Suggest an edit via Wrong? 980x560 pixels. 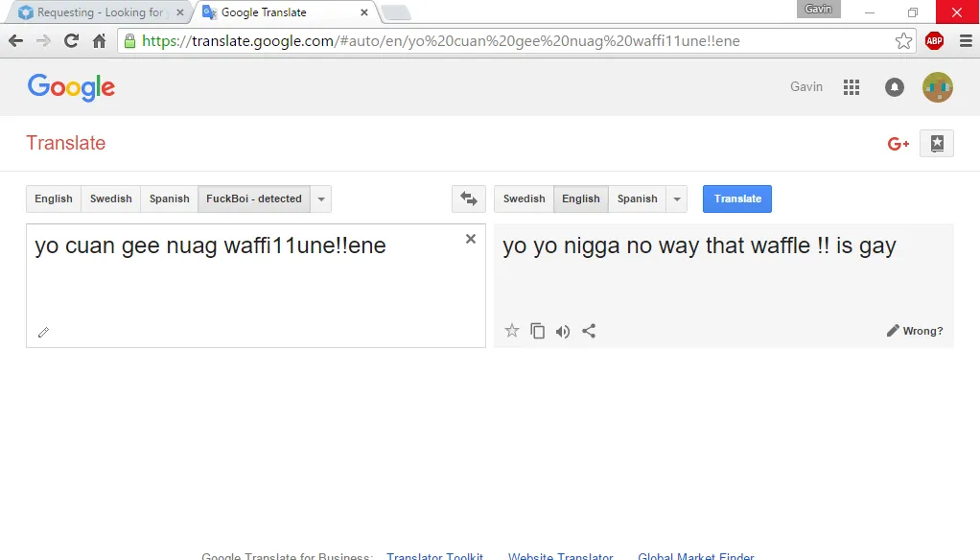point(915,331)
